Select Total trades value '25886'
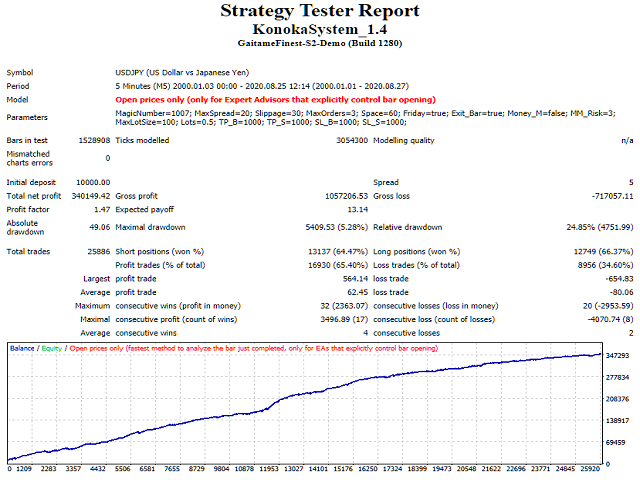The image size is (640, 480). [99, 251]
